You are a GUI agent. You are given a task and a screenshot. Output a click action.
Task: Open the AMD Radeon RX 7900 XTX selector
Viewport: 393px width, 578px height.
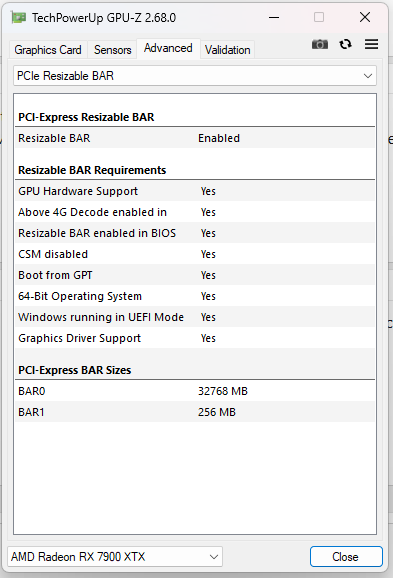point(115,556)
